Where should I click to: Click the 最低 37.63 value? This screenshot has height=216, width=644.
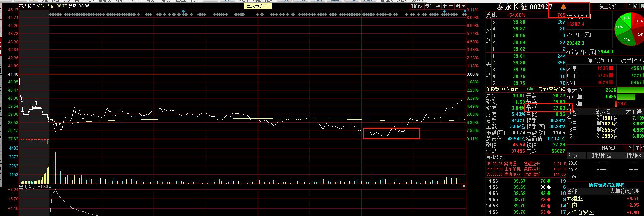[559, 108]
